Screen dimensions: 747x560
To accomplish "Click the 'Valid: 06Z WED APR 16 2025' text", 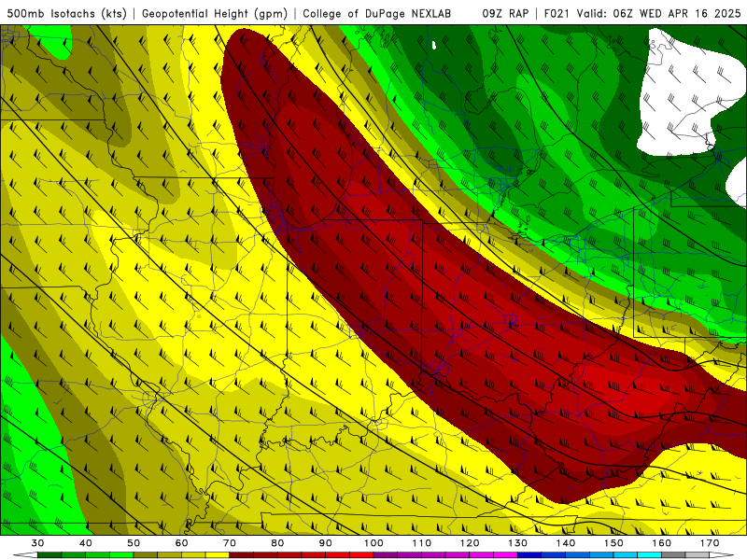I will [659, 13].
